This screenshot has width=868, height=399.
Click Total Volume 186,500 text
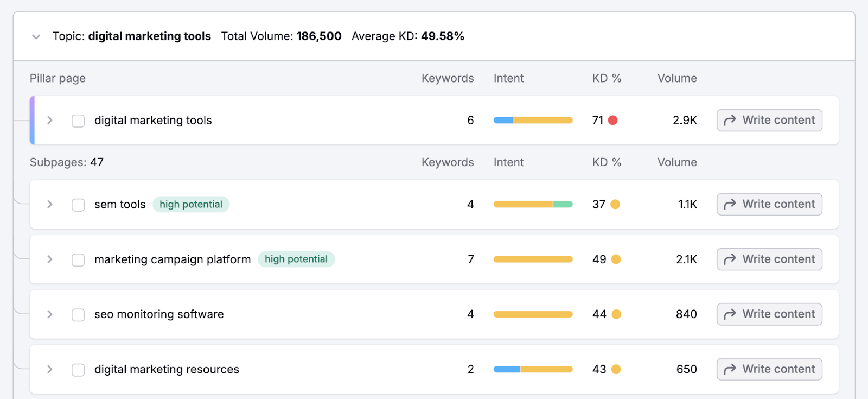281,36
